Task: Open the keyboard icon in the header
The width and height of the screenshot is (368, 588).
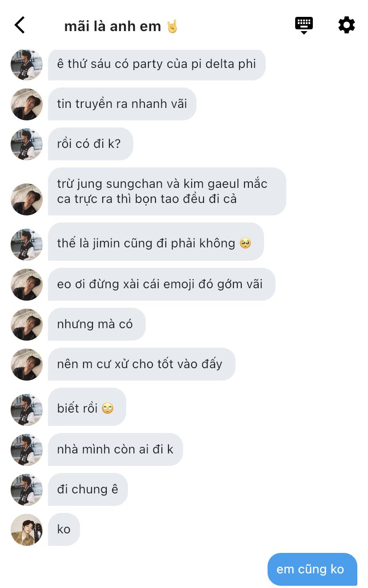Action: point(304,25)
